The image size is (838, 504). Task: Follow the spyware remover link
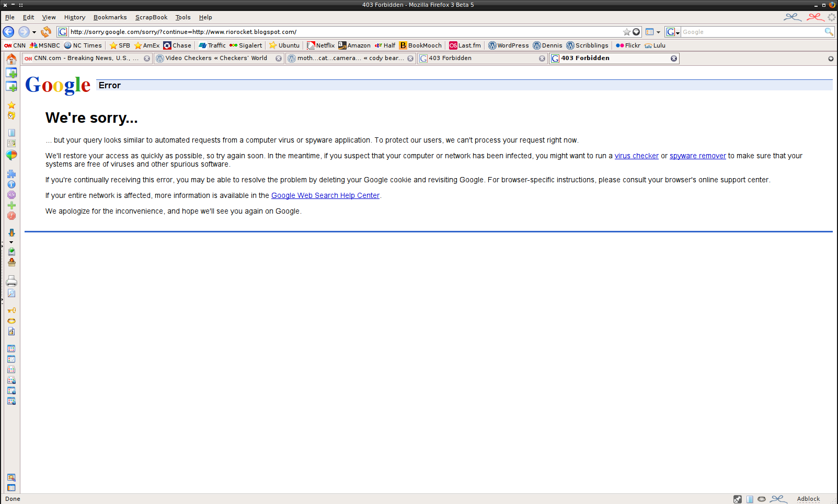tap(697, 156)
